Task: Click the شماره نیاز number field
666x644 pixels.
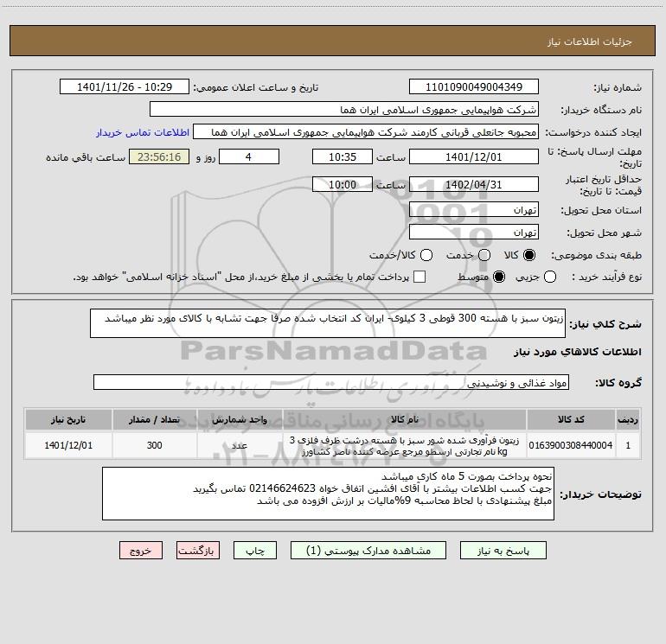Action: click(x=474, y=86)
